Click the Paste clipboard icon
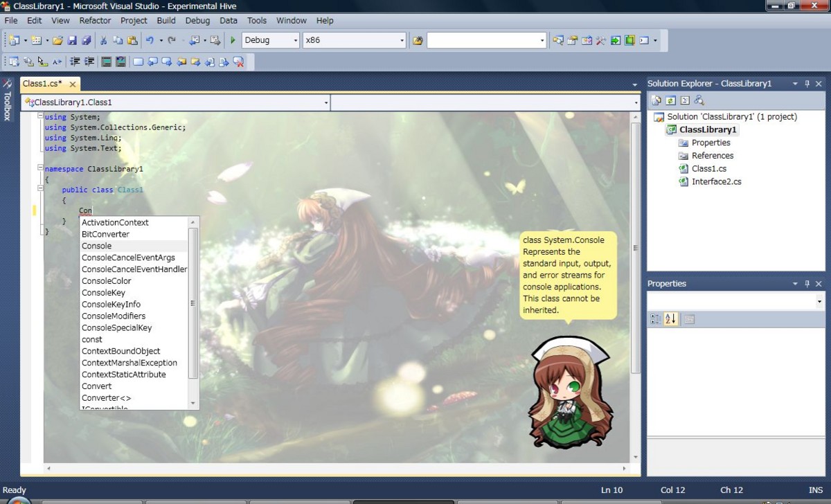Screen dimensions: 831x504 [x=131, y=40]
